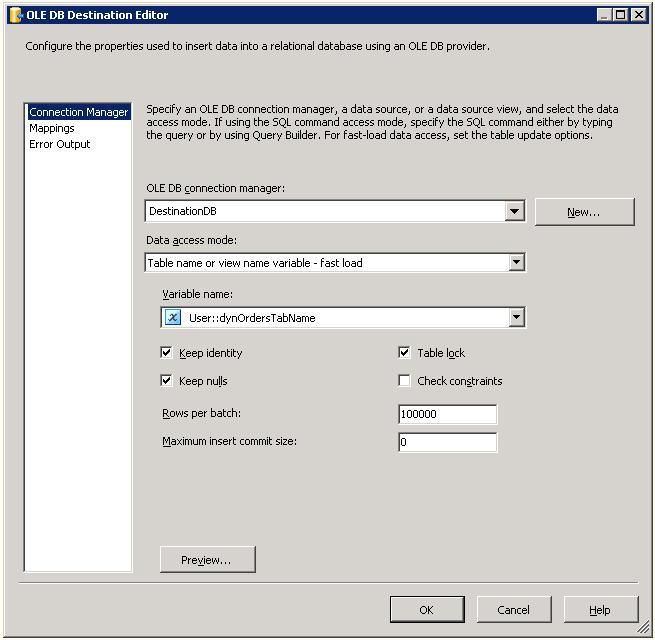Minimize the OLE DB Destination Editor window
This screenshot has height=640, width=655.
[604, 15]
